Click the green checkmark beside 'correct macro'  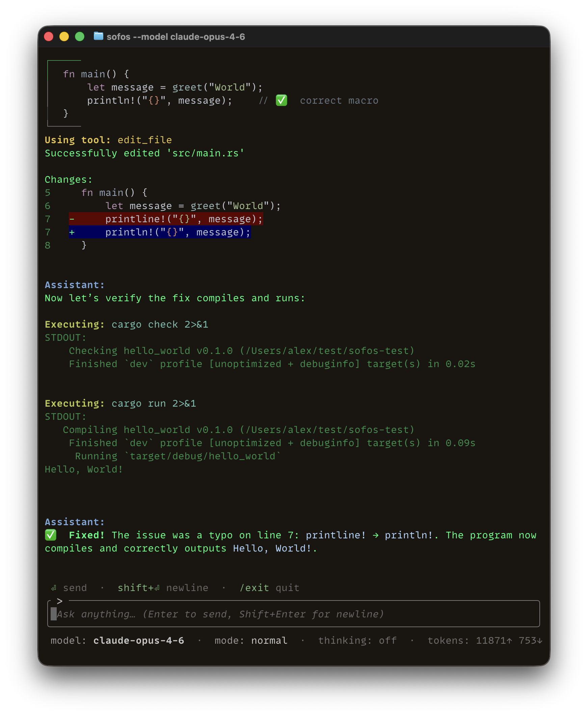tap(281, 100)
